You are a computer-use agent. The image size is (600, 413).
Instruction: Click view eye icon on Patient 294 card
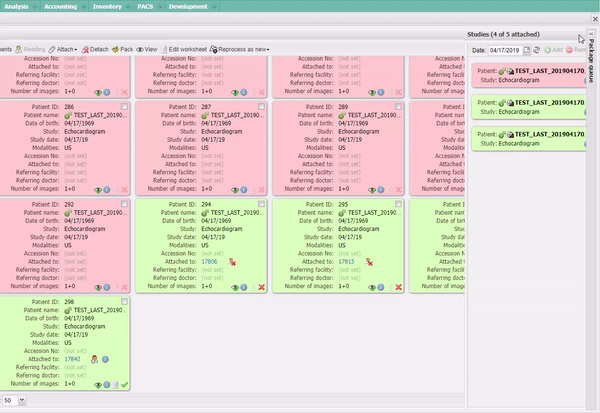tap(235, 287)
